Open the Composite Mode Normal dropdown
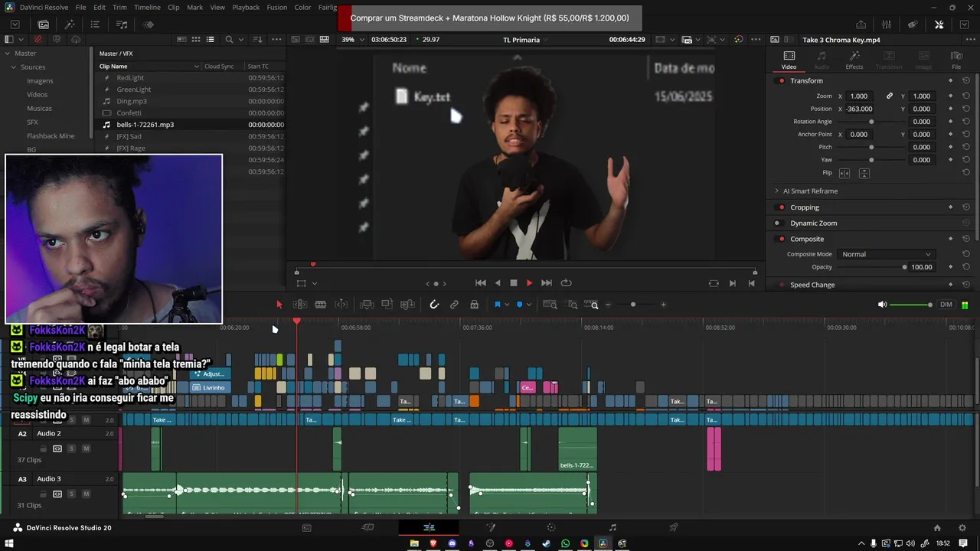Screen dimensions: 980x551 pyautogui.click(x=886, y=254)
